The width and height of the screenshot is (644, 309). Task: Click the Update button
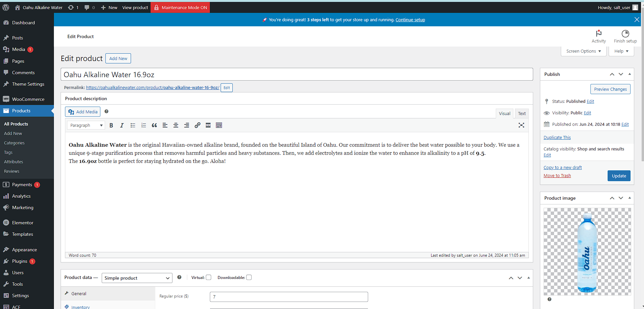619,176
